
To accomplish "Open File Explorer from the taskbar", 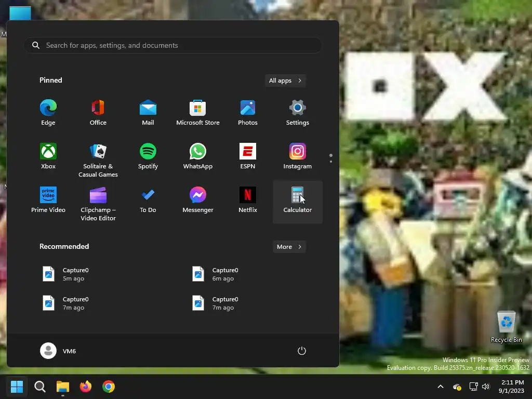I will [63, 387].
